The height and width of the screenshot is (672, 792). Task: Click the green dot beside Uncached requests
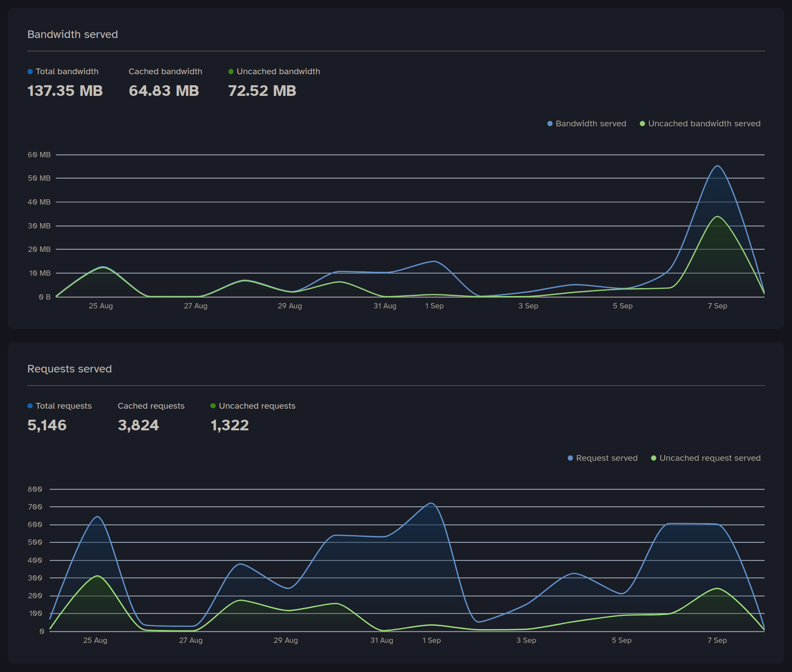(213, 406)
